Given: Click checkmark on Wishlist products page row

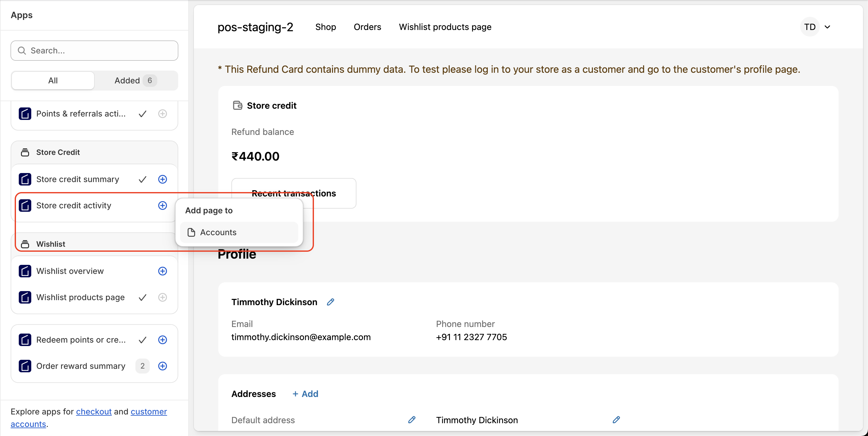Looking at the screenshot, I should [x=143, y=297].
